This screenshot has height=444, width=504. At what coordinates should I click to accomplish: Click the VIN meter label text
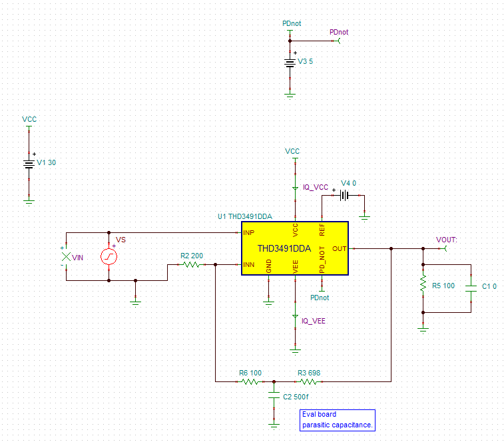[77, 258]
